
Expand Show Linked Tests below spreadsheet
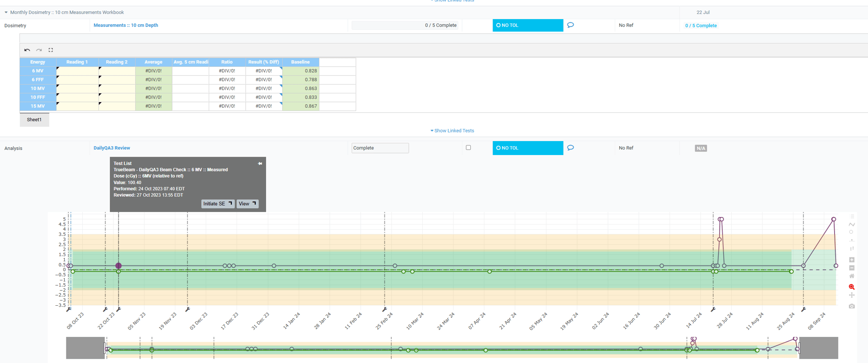[x=452, y=131]
